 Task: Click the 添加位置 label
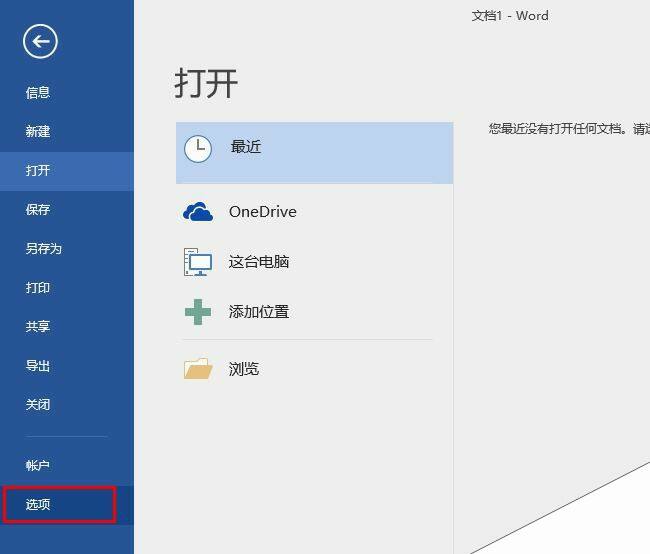tap(259, 312)
